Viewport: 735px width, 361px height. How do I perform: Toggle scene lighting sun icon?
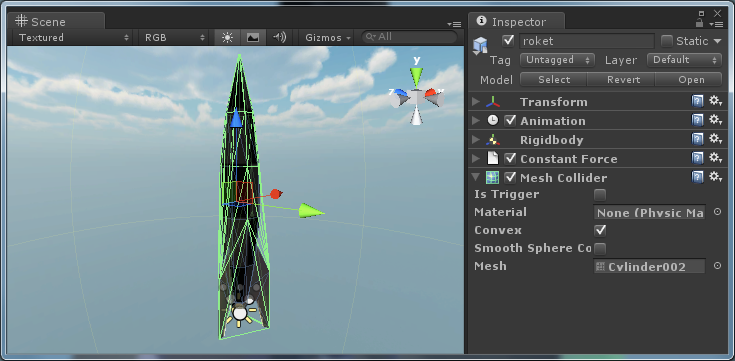tap(227, 38)
